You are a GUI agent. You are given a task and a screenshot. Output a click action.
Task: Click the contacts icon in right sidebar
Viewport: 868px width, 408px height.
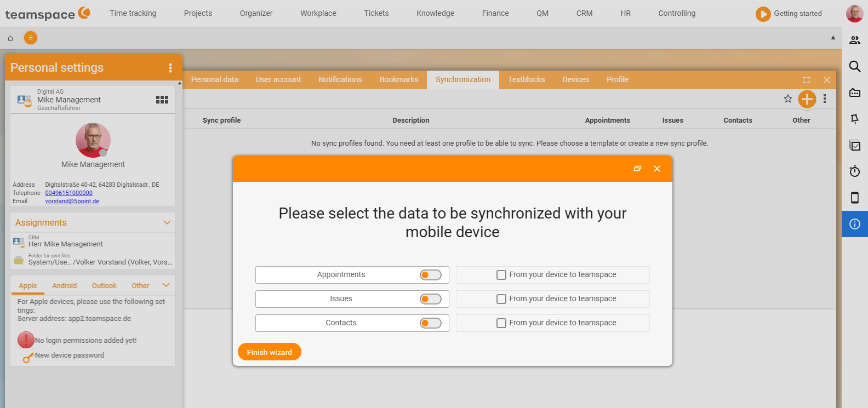(855, 40)
